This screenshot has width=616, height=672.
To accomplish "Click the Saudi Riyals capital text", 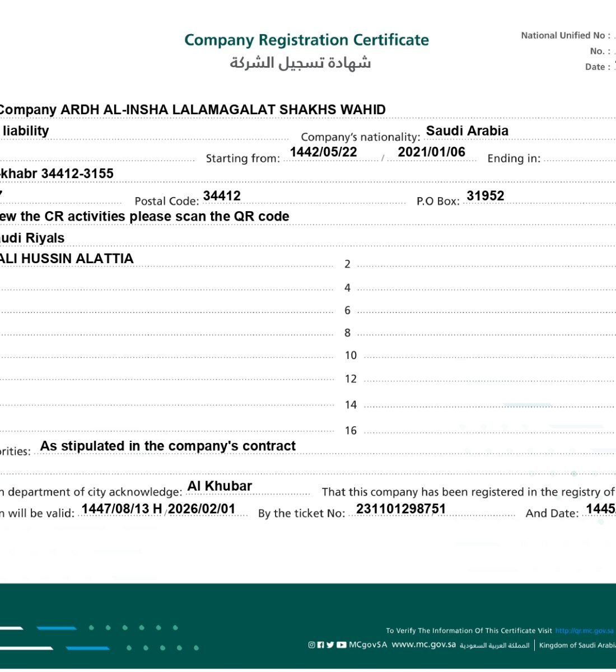I will pos(32,238).
